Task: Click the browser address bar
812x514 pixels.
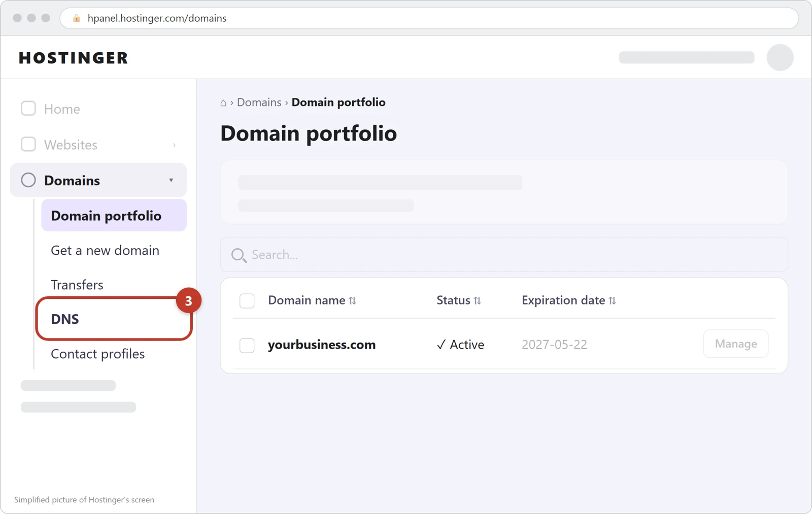Action: (x=429, y=18)
